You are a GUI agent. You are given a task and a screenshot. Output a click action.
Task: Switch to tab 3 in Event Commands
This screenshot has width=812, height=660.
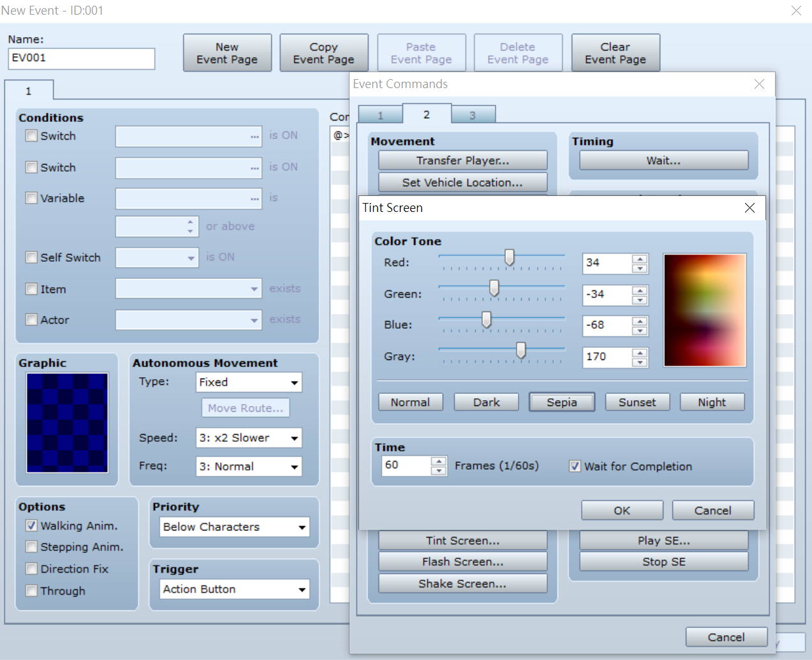tap(473, 115)
